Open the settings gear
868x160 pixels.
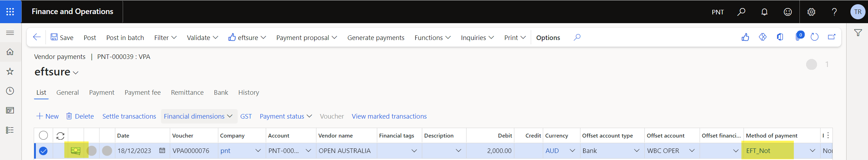[811, 12]
